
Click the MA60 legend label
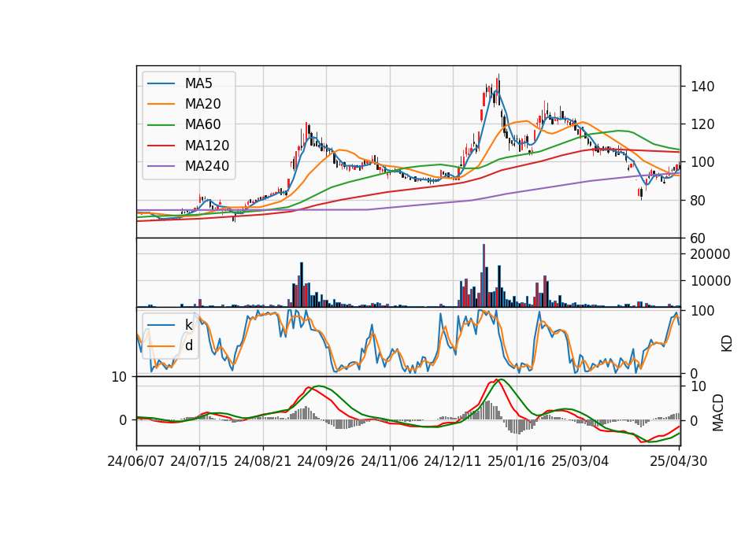click(203, 124)
